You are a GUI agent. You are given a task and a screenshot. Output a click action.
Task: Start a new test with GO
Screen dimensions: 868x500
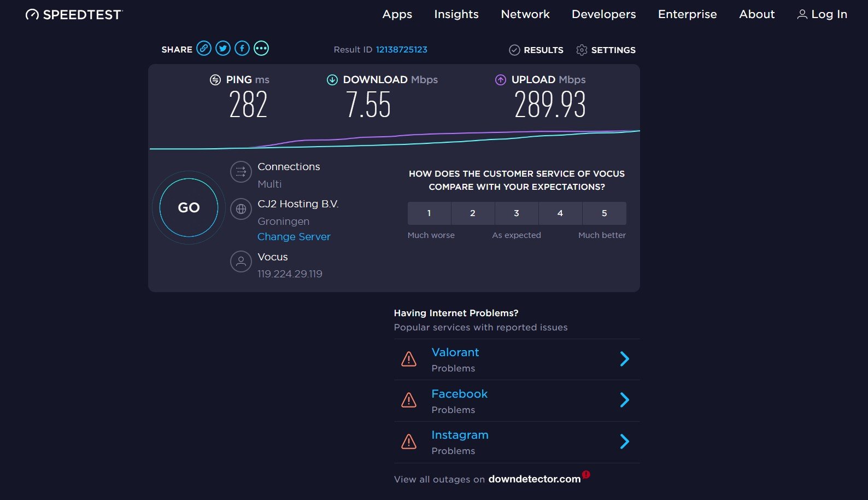coord(189,208)
